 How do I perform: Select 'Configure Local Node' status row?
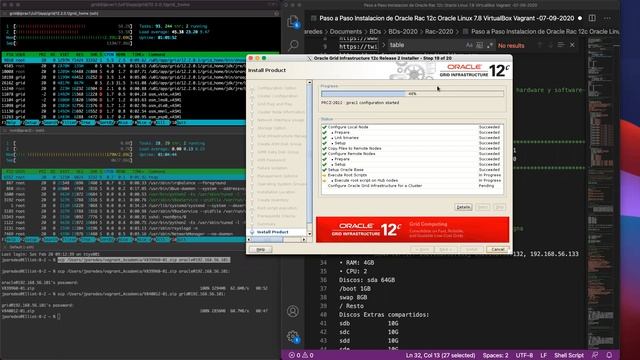(x=412, y=127)
